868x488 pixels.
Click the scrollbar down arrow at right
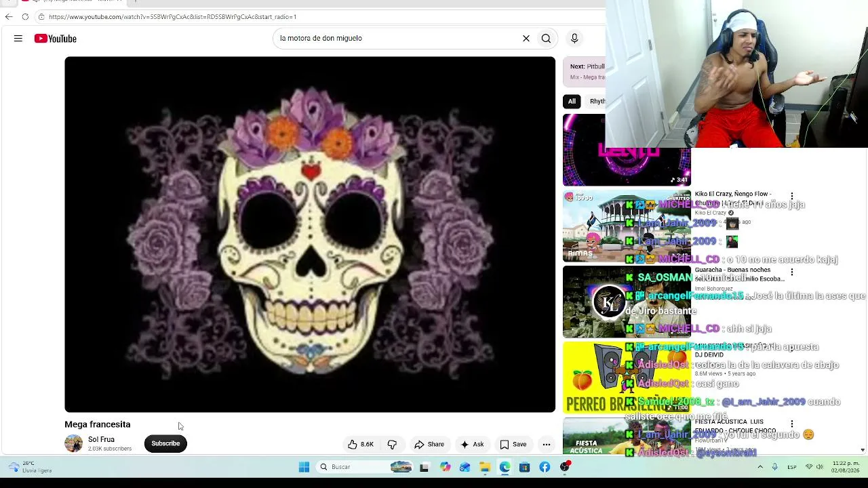pyautogui.click(x=863, y=450)
